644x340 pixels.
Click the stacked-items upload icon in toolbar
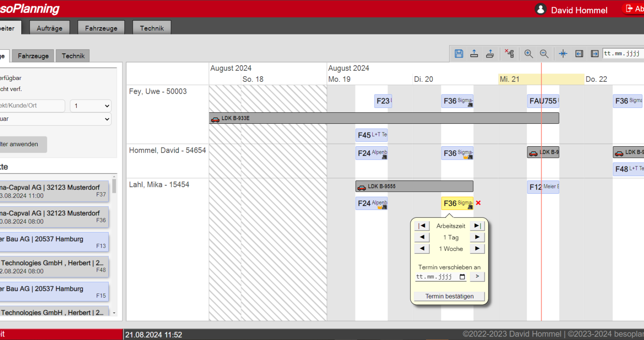490,54
